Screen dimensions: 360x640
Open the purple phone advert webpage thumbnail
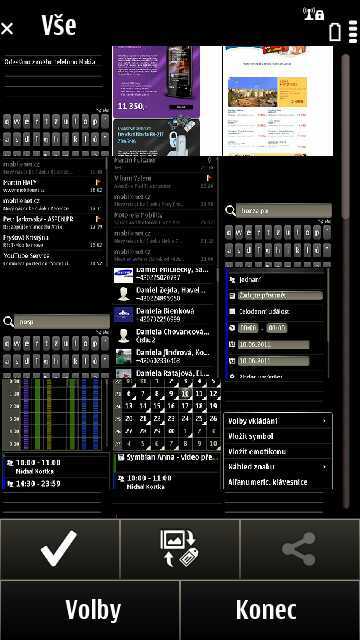click(167, 101)
